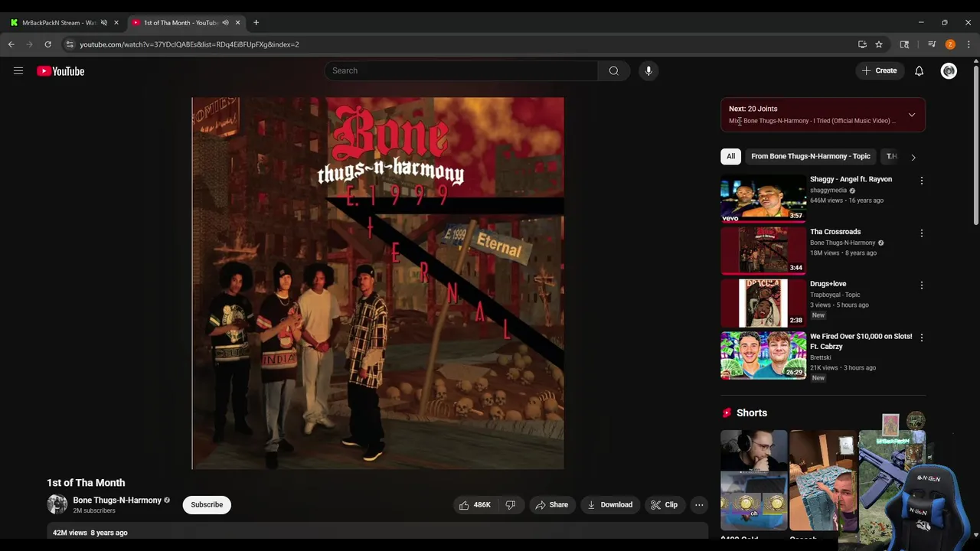The image size is (980, 551).
Task: Click 'Tha Crossroads' video title
Action: (x=835, y=232)
